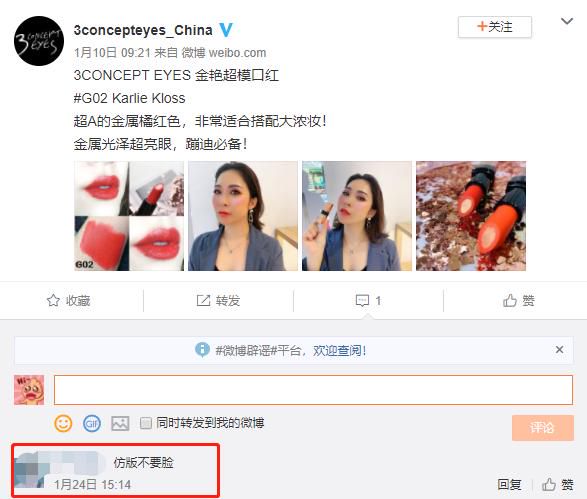Viewport: 587px width, 499px height.
Task: Open the emoji picker smiley icon
Action: 63,423
